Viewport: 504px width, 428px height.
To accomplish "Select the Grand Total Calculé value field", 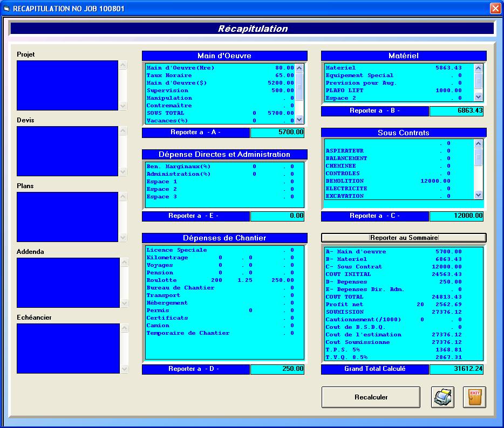I will (456, 369).
